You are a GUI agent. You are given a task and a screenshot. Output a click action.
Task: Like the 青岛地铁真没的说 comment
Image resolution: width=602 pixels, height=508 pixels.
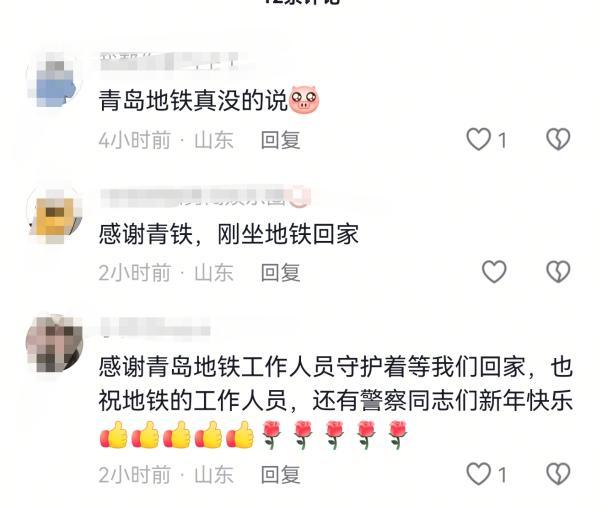tap(478, 139)
